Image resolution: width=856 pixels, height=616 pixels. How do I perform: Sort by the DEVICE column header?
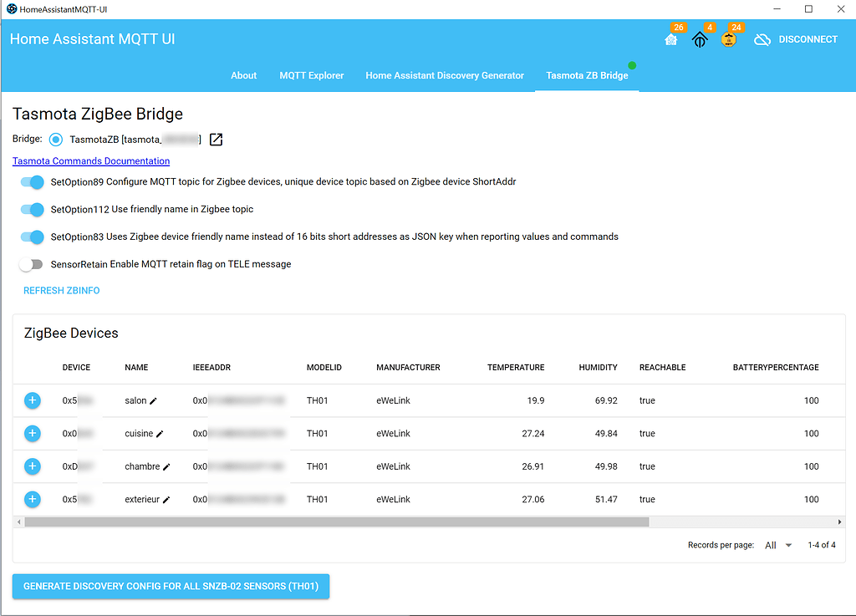76,368
